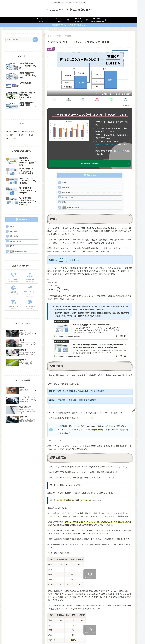The image size is (145, 644).
Task: Open 投下資本利益率 (ROIC) popular article
Action: tap(22, 201)
